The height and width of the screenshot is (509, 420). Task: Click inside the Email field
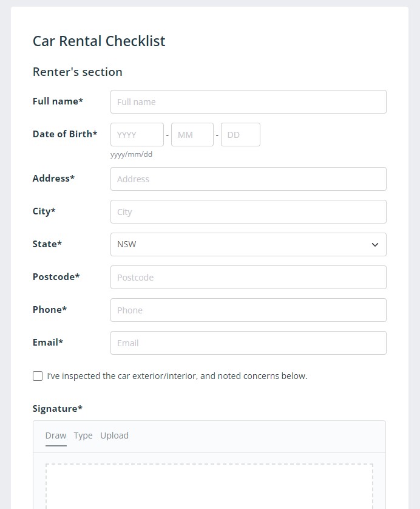(248, 343)
